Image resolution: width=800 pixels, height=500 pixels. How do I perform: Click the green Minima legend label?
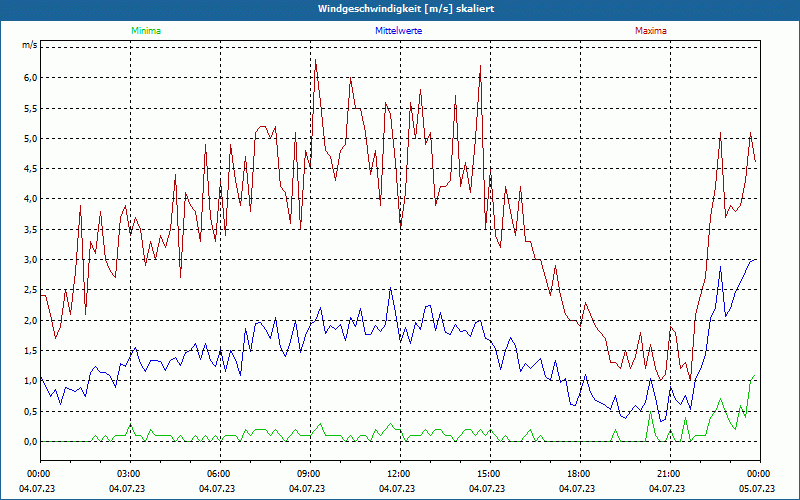(x=145, y=31)
